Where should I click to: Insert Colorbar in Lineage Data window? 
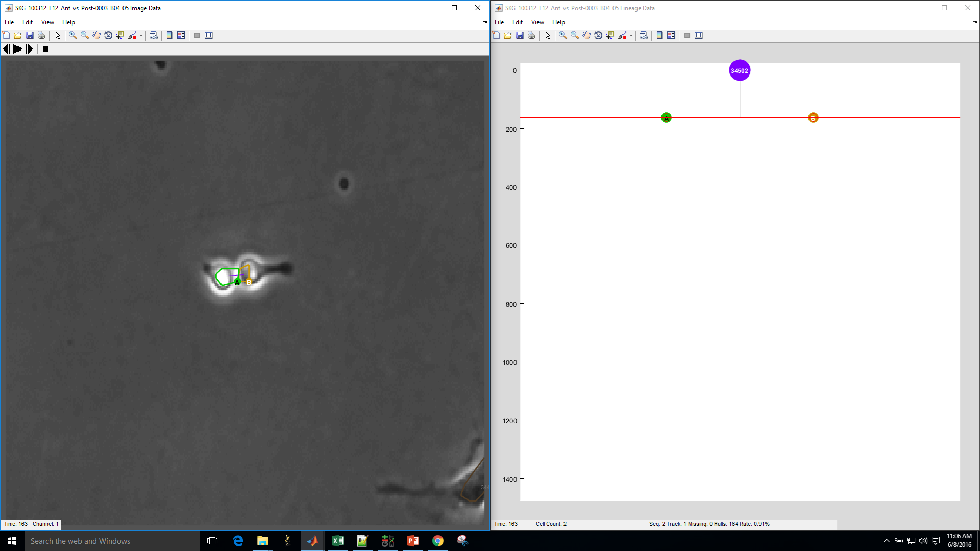click(659, 35)
